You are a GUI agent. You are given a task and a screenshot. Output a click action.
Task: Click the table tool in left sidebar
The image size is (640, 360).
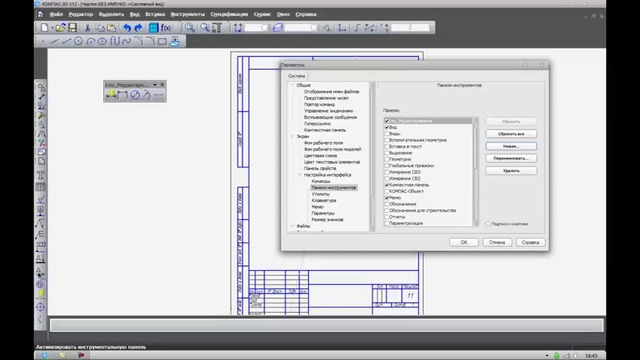point(41,187)
